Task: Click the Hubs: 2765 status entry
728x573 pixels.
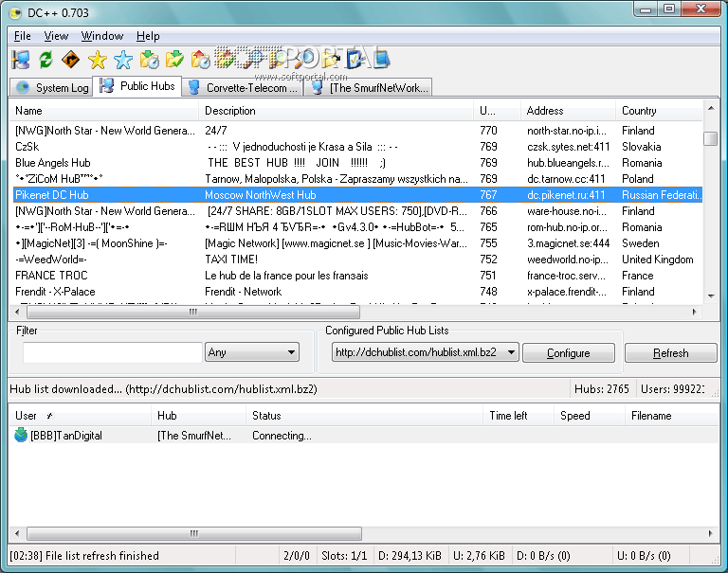Action: point(602,389)
